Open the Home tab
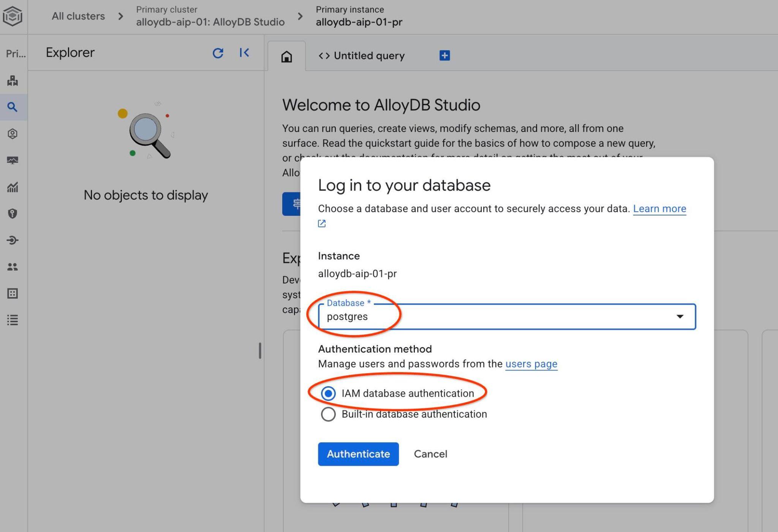This screenshot has width=778, height=532. (x=286, y=57)
